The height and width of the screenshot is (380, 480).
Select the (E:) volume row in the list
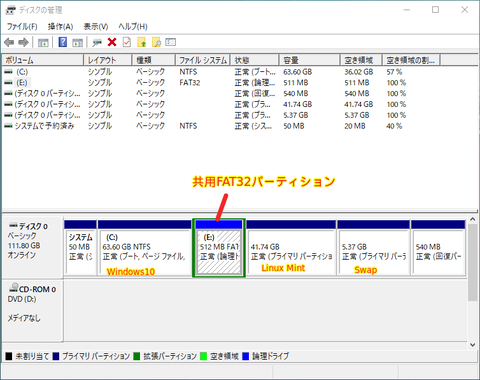220,82
